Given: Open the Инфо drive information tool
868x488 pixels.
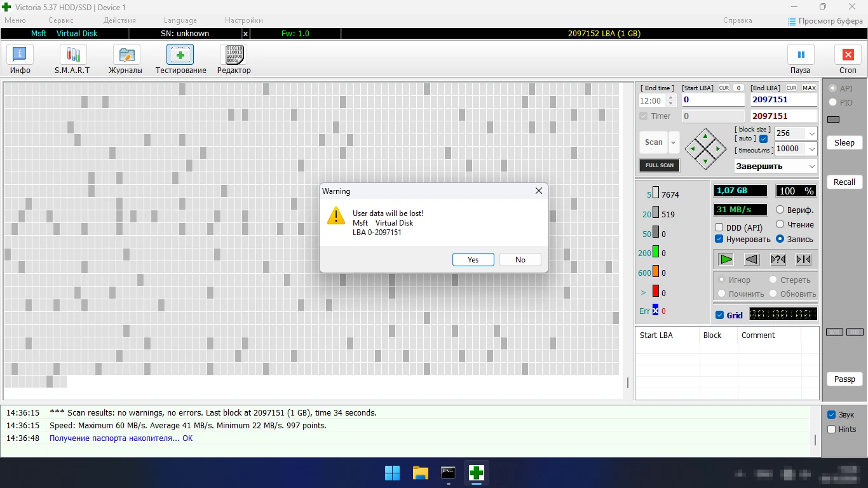Looking at the screenshot, I should pos(20,60).
